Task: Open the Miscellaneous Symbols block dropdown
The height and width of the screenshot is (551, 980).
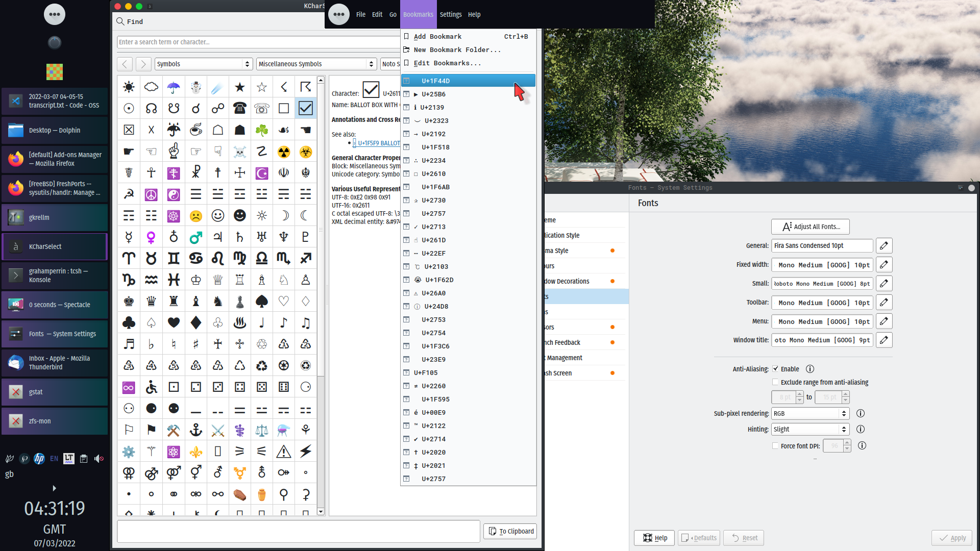Action: [x=316, y=64]
